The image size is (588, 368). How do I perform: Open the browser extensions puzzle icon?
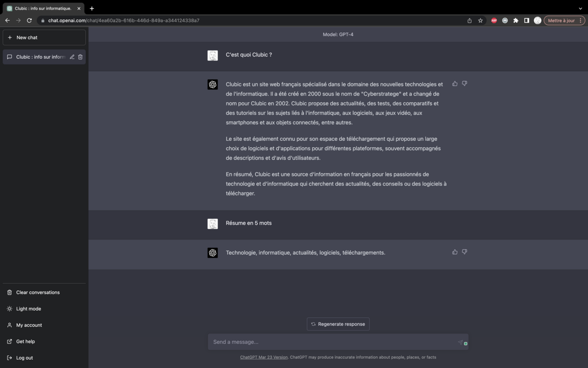click(x=515, y=21)
